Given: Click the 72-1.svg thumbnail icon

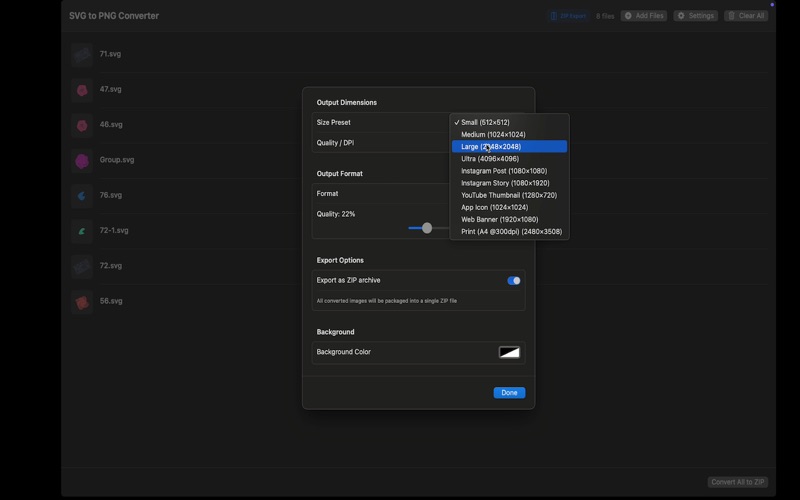Looking at the screenshot, I should 82,231.
